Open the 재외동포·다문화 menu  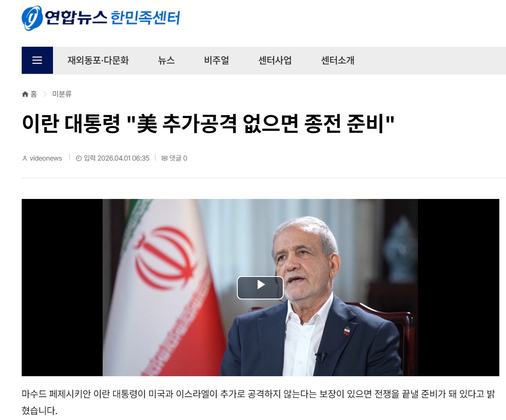point(98,60)
